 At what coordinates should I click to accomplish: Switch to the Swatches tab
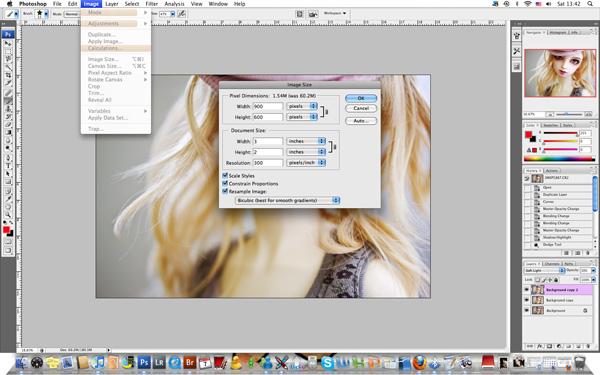551,125
